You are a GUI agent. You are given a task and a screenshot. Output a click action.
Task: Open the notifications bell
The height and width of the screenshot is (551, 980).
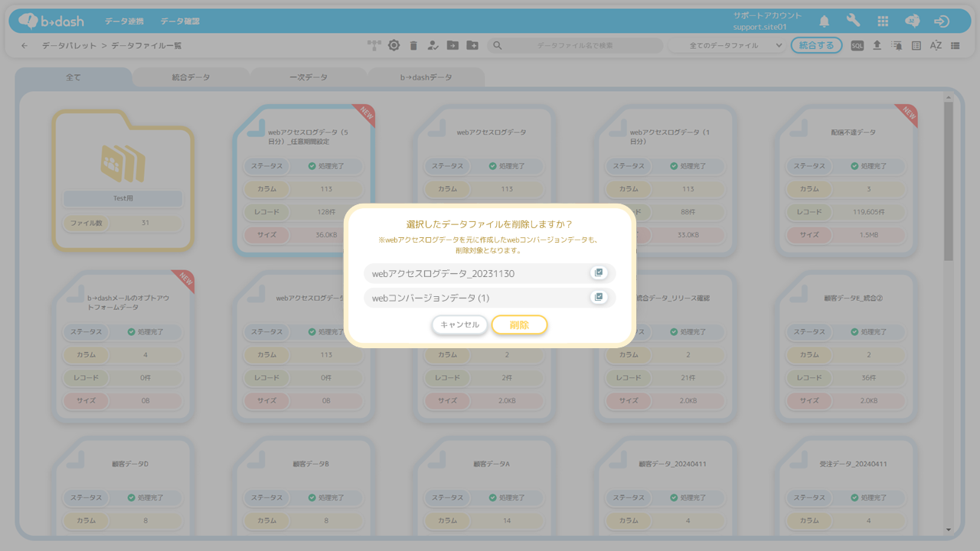[x=825, y=21]
